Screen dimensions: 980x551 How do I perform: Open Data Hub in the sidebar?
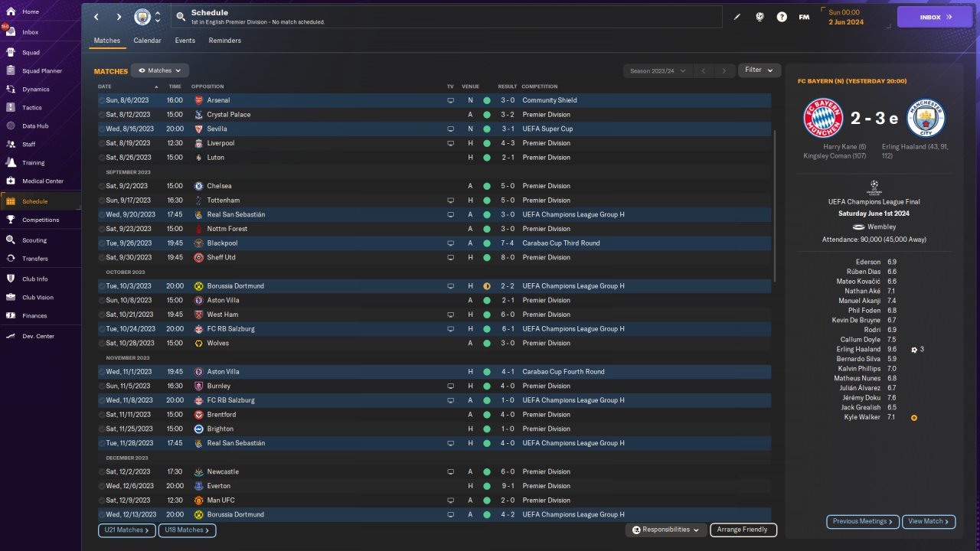click(x=40, y=126)
